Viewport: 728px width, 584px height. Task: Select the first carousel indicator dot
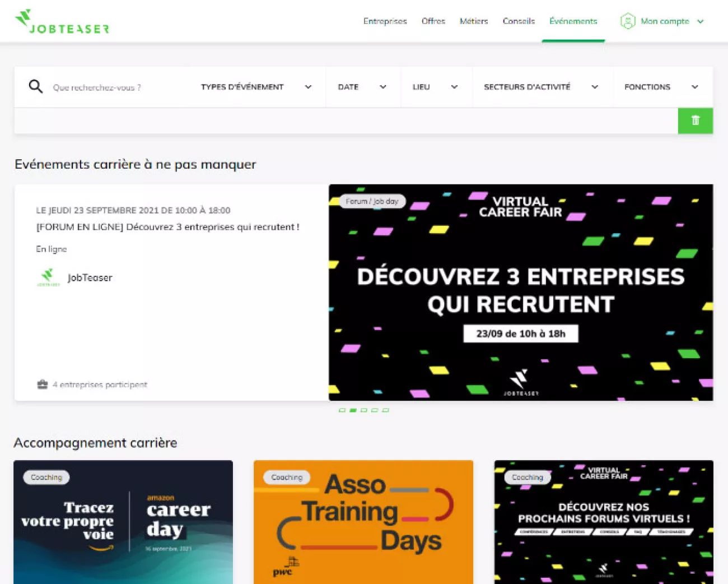342,410
